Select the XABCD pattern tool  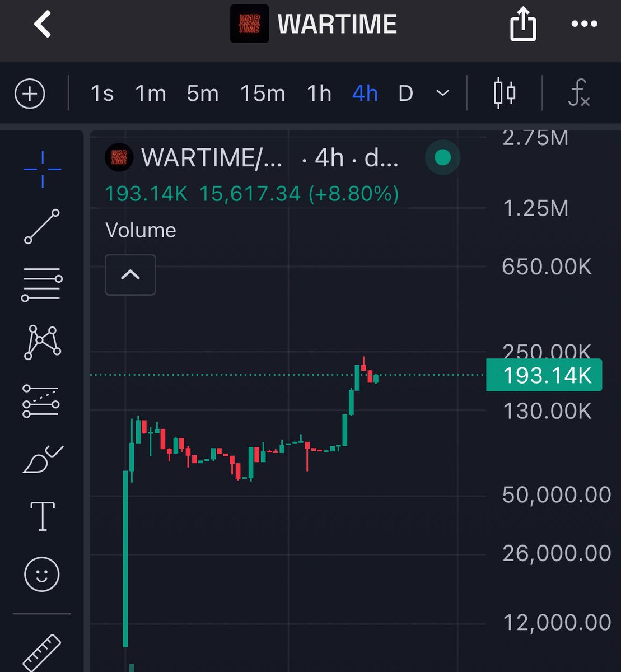[43, 342]
